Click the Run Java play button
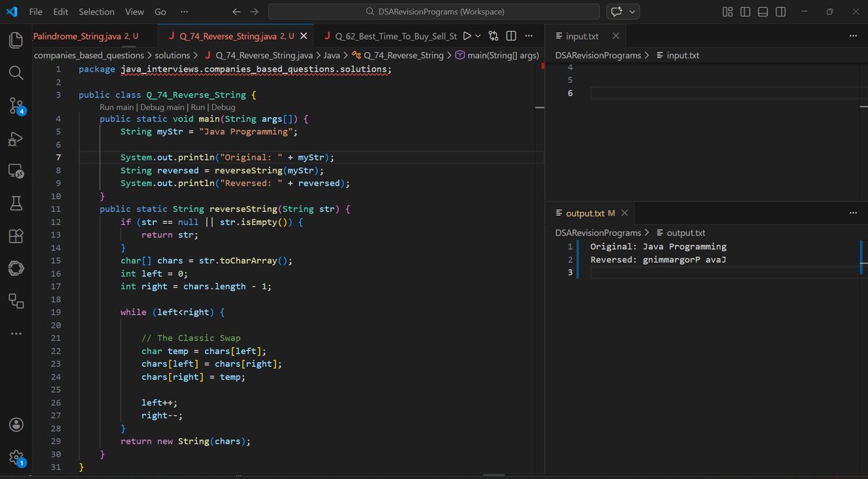Screen dimensions: 868x479 pyautogui.click(x=467, y=36)
